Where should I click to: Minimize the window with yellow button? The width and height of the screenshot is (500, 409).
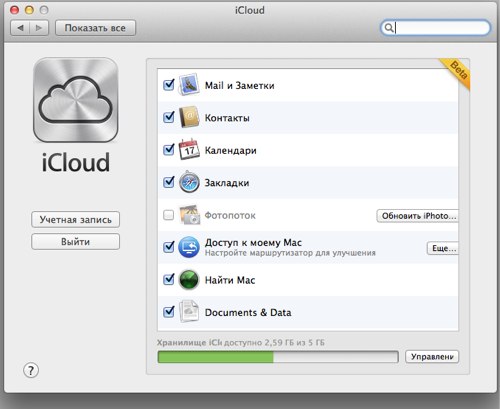tap(29, 10)
